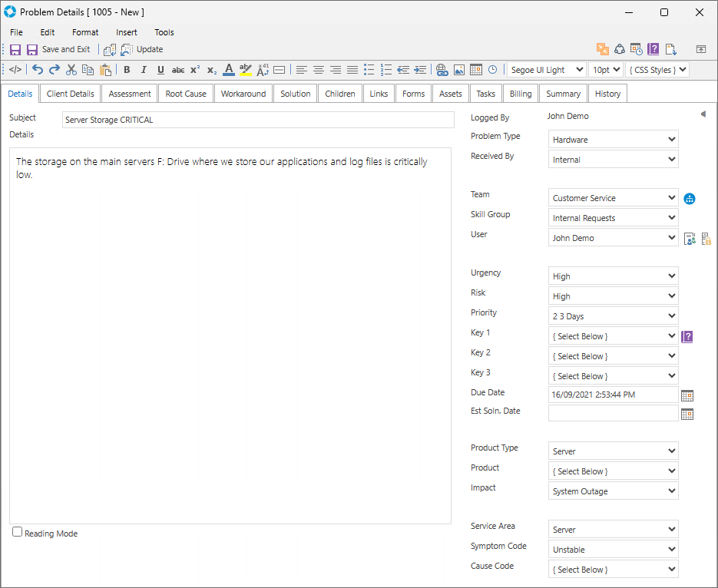Open the font name dropdown Segoe UI Light
The width and height of the screenshot is (718, 588).
click(x=545, y=70)
